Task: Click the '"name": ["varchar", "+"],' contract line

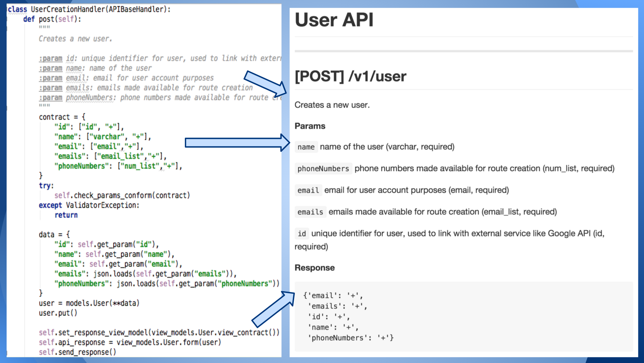Action: [102, 136]
